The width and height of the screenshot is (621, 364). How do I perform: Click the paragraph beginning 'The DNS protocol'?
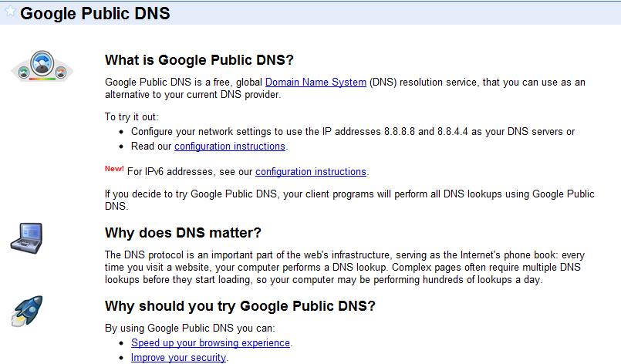tap(345, 267)
